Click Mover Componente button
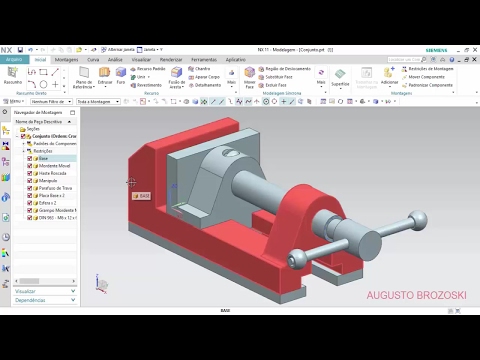Image resolution: width=480 pixels, height=360 pixels. [x=423, y=77]
